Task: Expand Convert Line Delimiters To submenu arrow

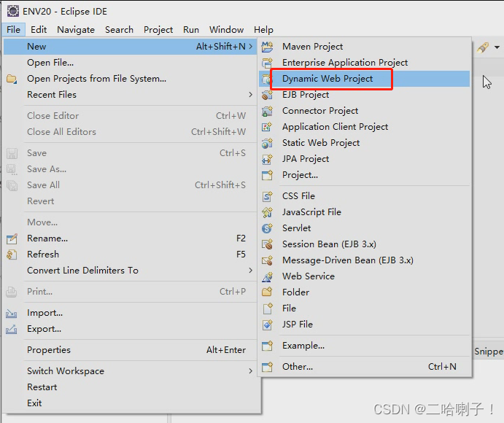Action: [x=250, y=271]
